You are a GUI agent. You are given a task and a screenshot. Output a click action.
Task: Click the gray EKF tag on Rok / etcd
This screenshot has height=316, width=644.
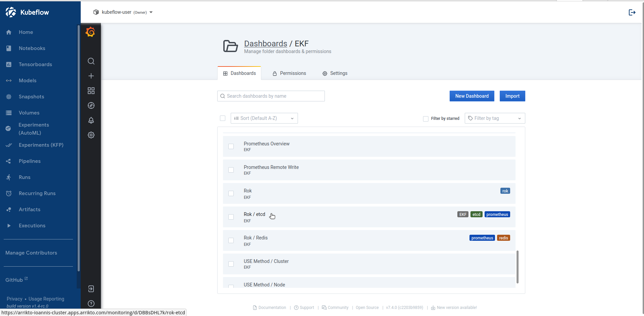[463, 215]
